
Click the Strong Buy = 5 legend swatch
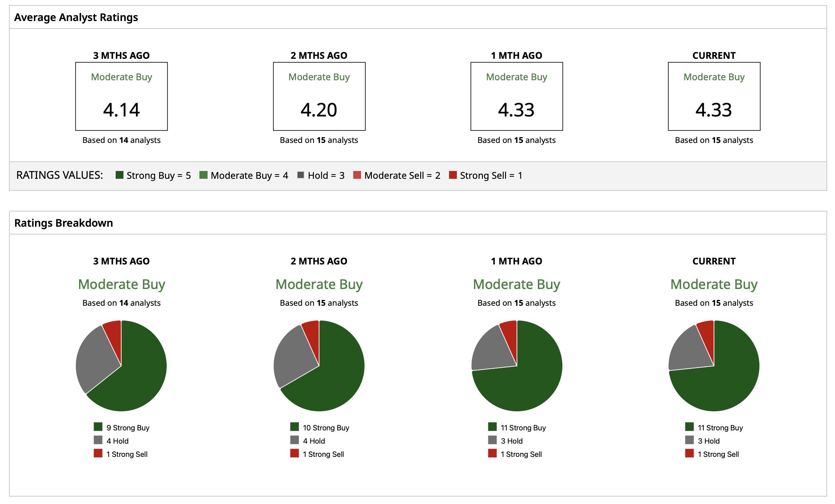click(120, 175)
